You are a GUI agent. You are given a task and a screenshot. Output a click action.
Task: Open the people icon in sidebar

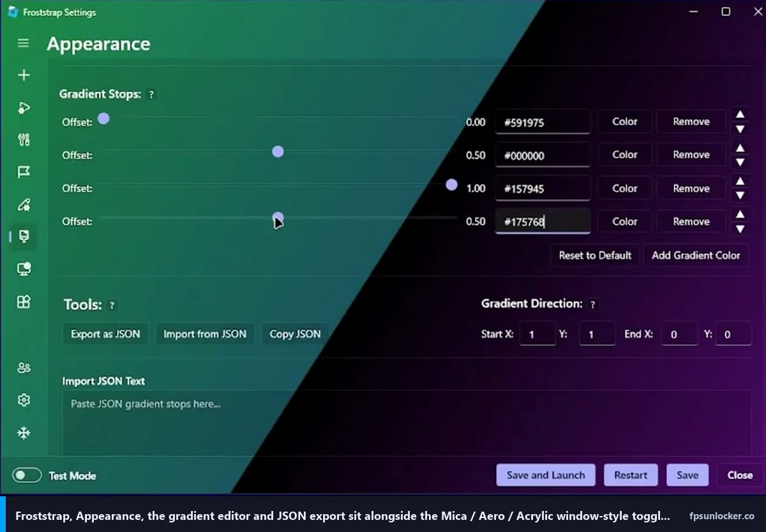coord(24,367)
